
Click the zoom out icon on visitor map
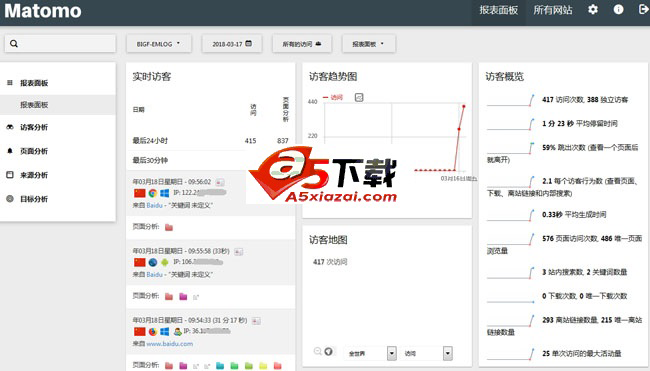[x=318, y=352]
